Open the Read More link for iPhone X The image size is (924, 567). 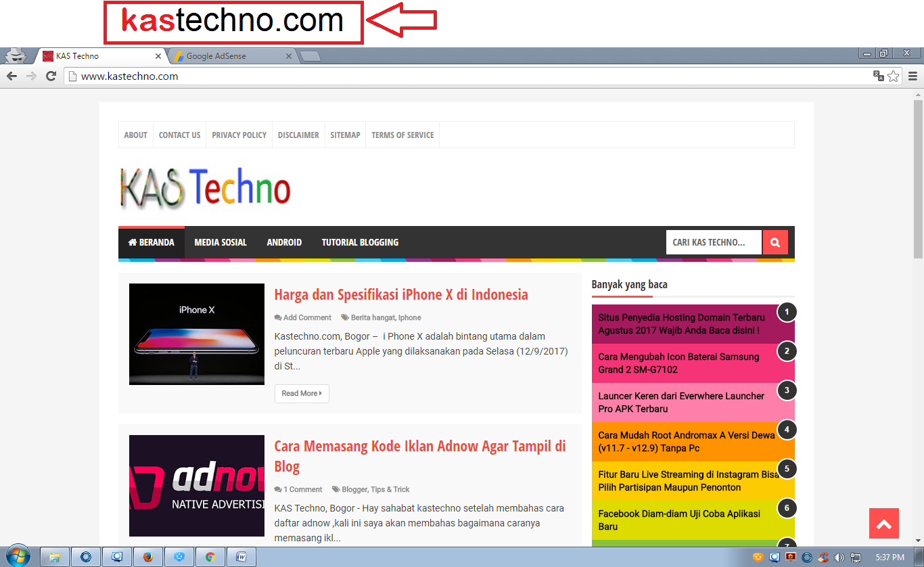(302, 393)
